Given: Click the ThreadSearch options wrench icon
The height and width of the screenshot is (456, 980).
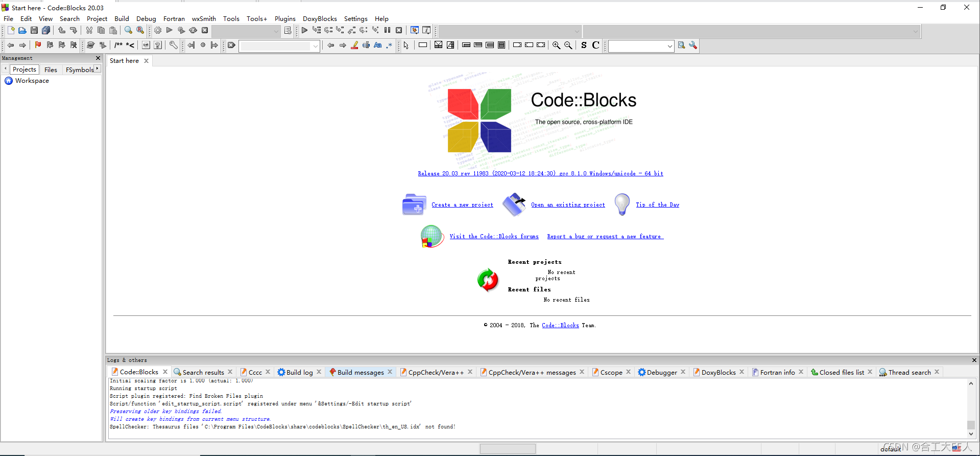Looking at the screenshot, I should point(693,45).
